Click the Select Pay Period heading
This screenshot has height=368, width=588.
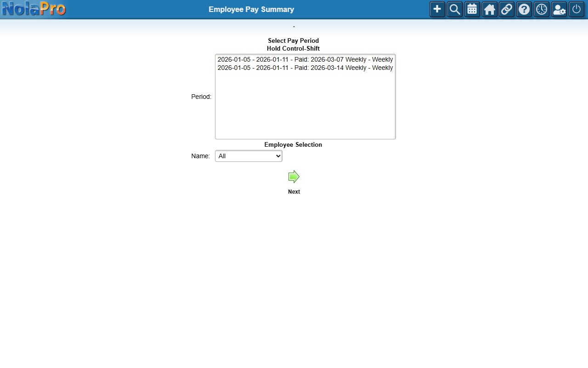(294, 40)
